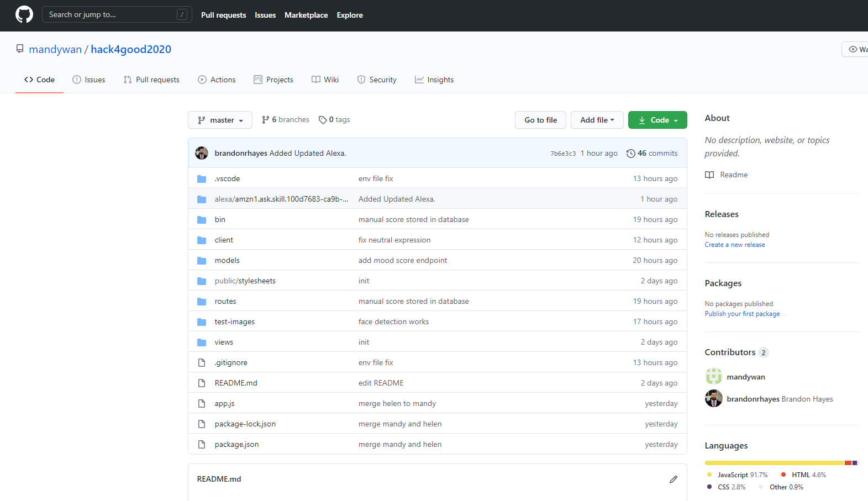Open the master branch dropdown
This screenshot has height=501, width=868.
click(x=220, y=120)
